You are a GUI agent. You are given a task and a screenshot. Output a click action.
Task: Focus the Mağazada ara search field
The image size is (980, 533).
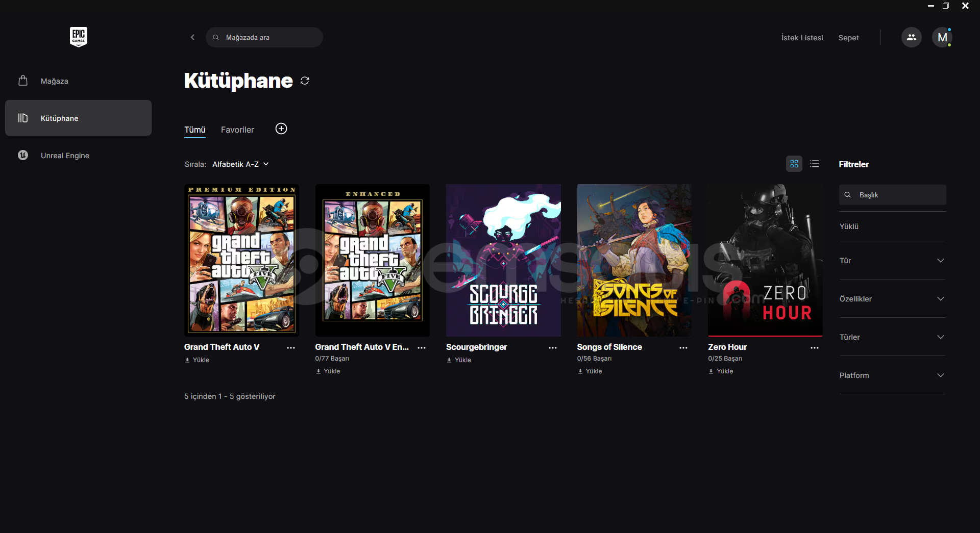tap(264, 37)
